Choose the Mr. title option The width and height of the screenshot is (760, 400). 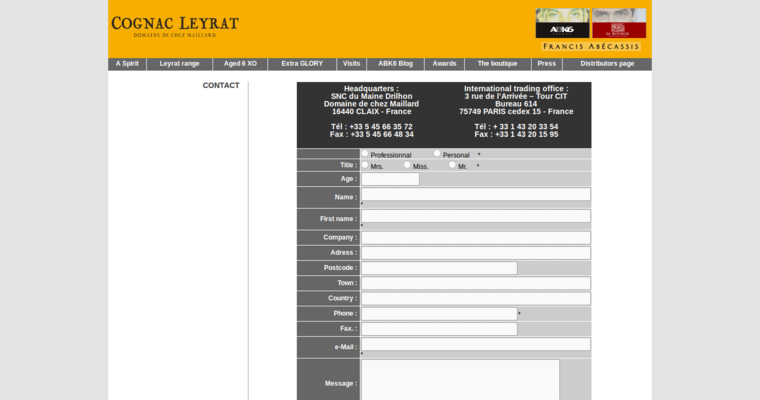[452, 165]
